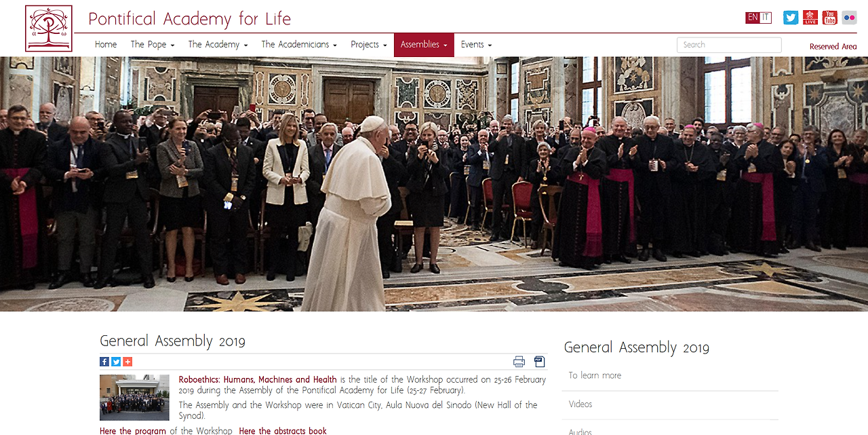Click into the Search input field
The image size is (868, 435).
(x=729, y=45)
